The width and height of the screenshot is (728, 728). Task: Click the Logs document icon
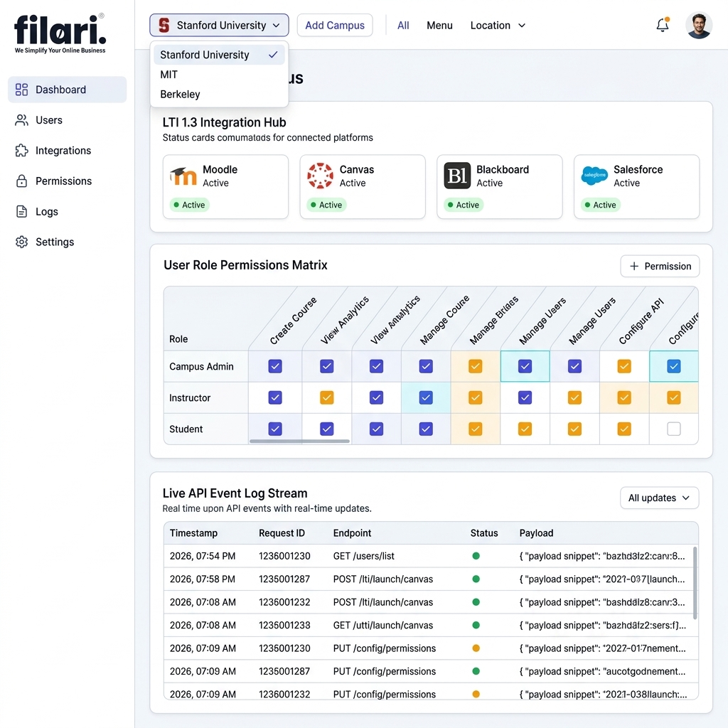22,212
